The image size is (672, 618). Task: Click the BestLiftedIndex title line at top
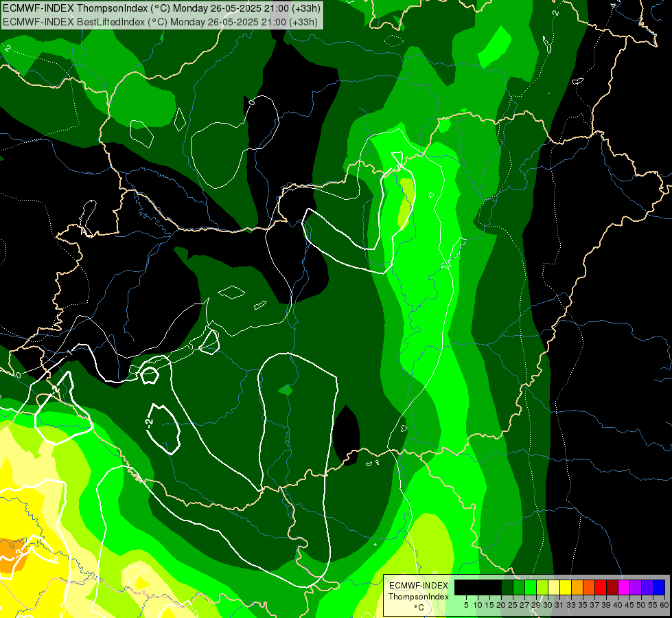(x=160, y=22)
